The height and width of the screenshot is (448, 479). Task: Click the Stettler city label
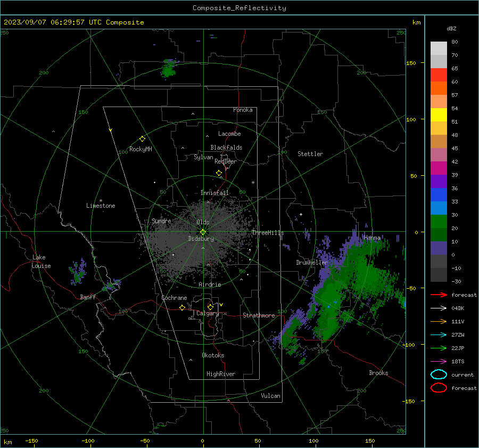click(x=310, y=154)
